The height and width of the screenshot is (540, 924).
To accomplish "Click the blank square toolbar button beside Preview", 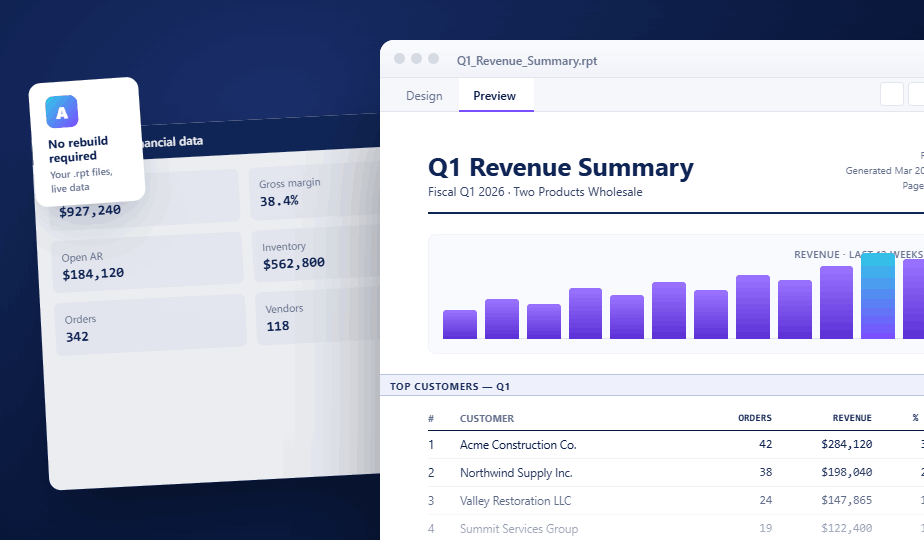I will pos(891,94).
